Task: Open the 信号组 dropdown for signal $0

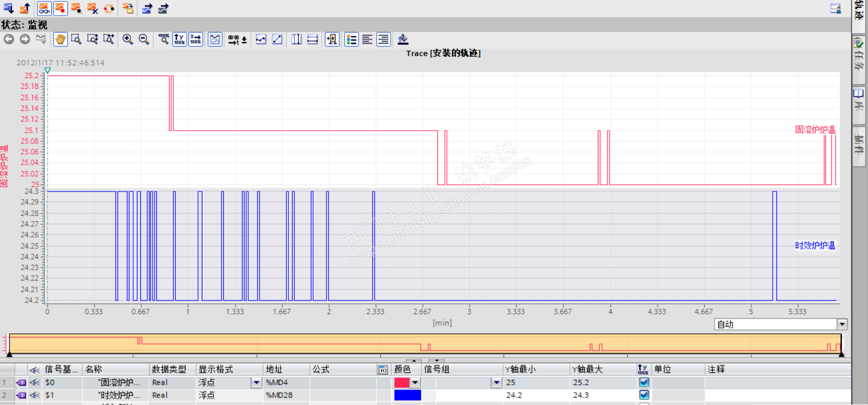Action: coord(497,383)
